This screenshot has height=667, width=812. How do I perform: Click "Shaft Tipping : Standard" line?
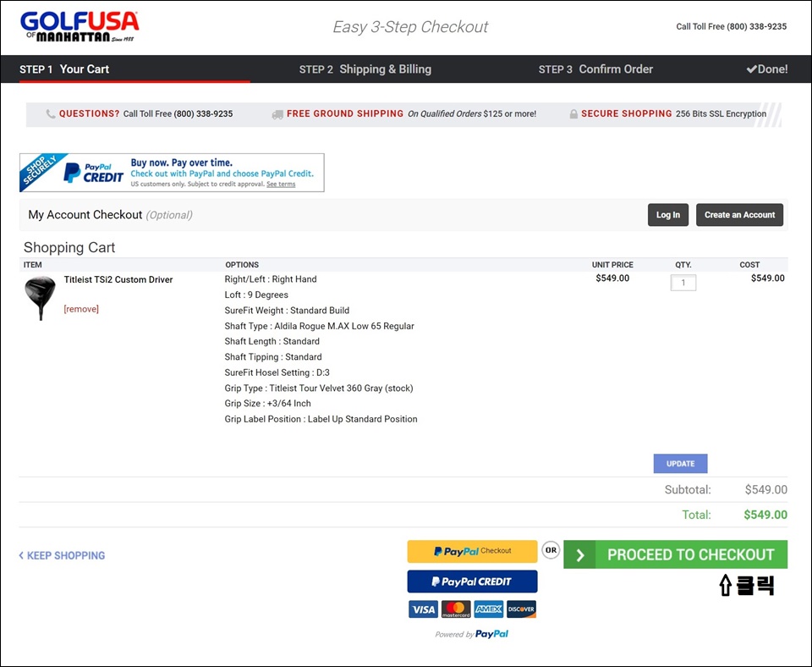pos(273,357)
